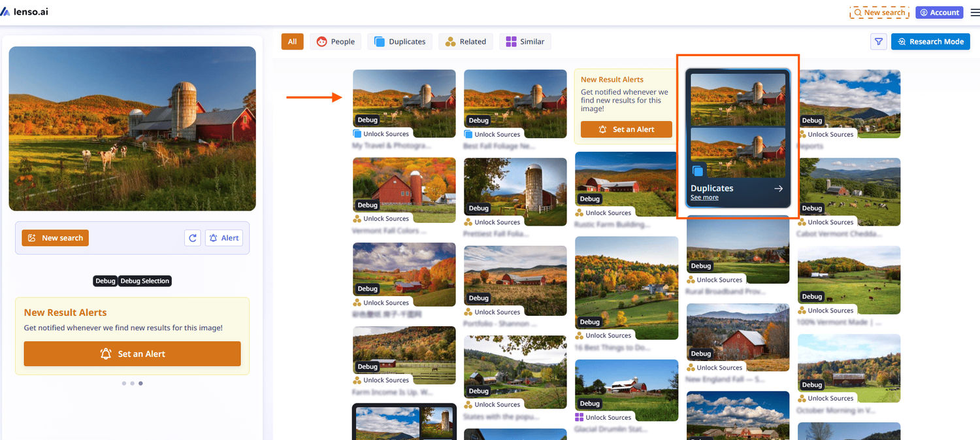Click the dashed New search button in header
The width and height of the screenshot is (980, 440).
click(879, 12)
